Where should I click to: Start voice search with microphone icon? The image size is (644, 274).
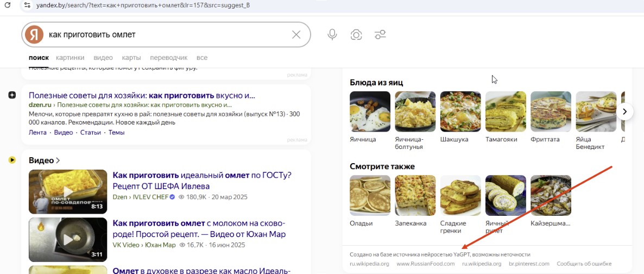pyautogui.click(x=332, y=35)
